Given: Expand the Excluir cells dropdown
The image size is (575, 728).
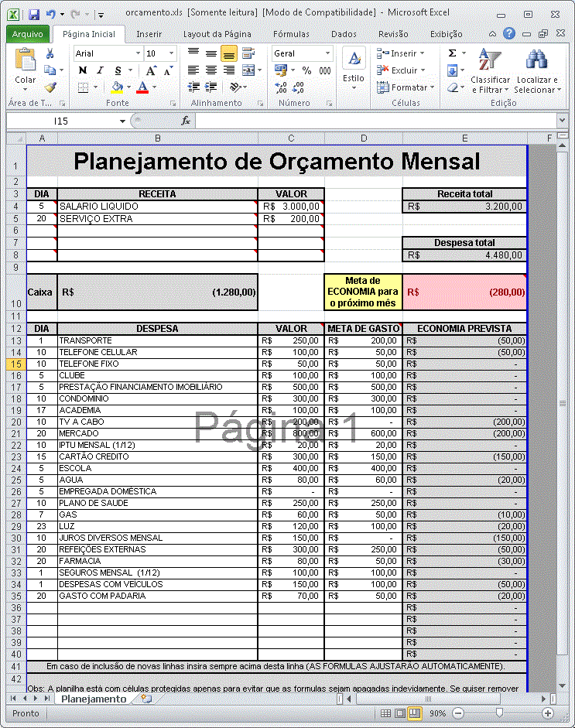Looking at the screenshot, I should tap(423, 70).
